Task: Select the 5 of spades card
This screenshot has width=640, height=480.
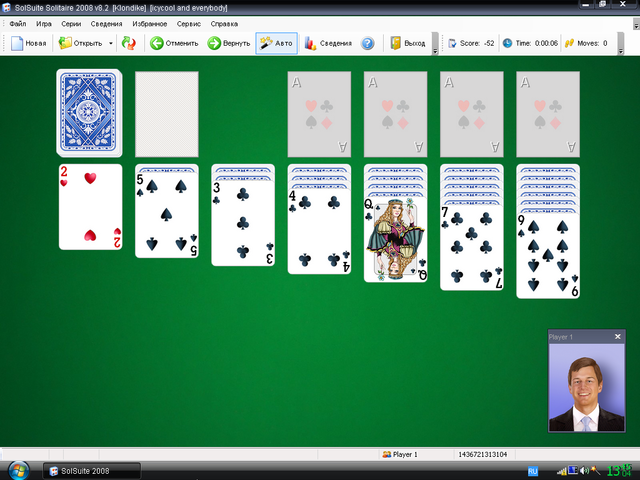Action: click(167, 215)
